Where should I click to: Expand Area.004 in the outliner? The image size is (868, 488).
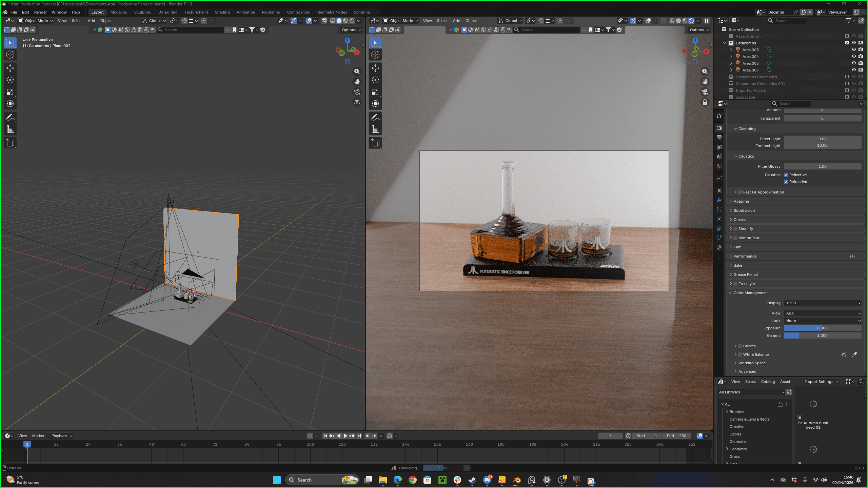point(731,57)
